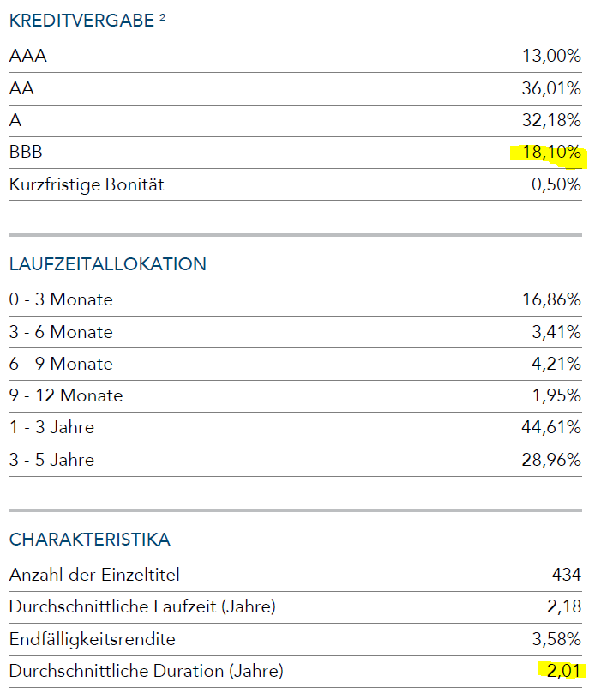
Task: Click the Durchschnittliche Laufzeit (Jahre) label
Action: click(142, 607)
